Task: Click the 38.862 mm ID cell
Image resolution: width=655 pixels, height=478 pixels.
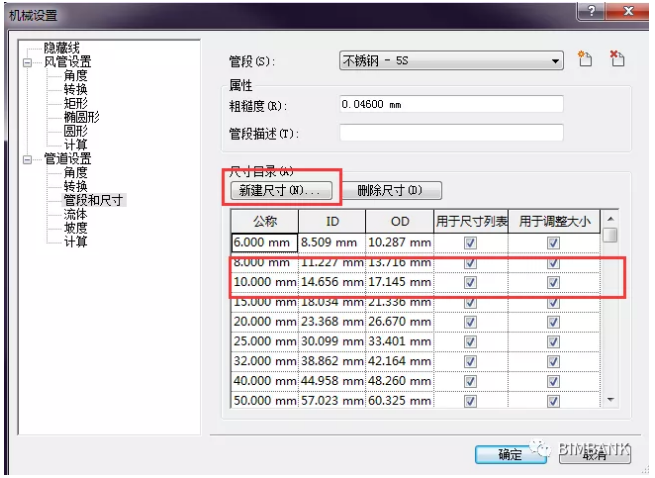Action: pyautogui.click(x=332, y=361)
